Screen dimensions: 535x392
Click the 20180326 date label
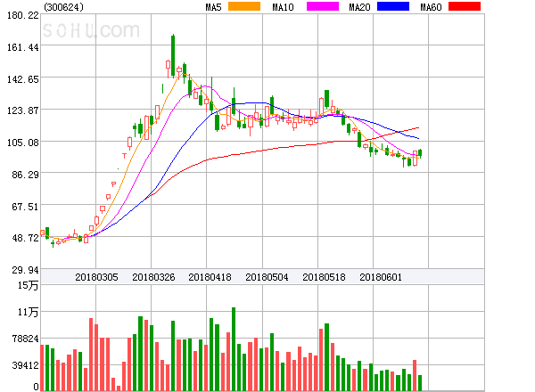tap(153, 277)
